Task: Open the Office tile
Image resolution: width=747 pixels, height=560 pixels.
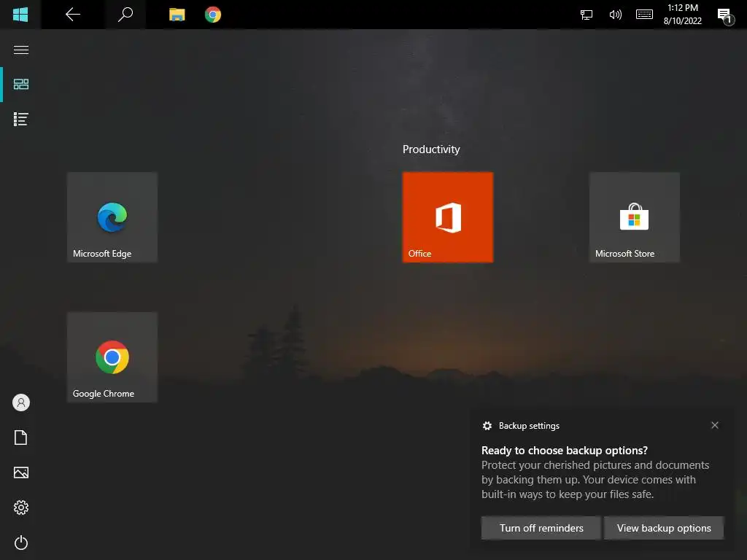Action: (448, 217)
